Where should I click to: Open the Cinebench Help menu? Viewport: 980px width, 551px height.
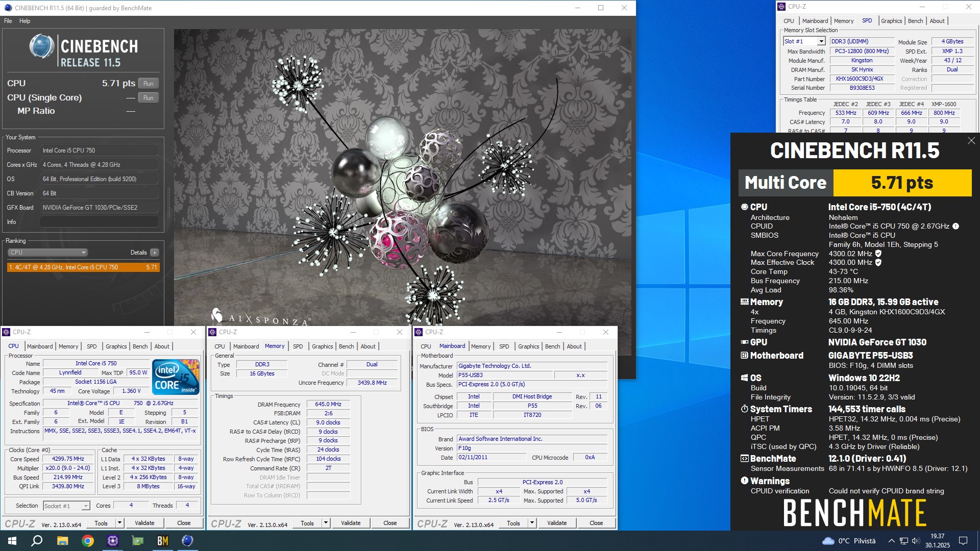click(x=25, y=21)
